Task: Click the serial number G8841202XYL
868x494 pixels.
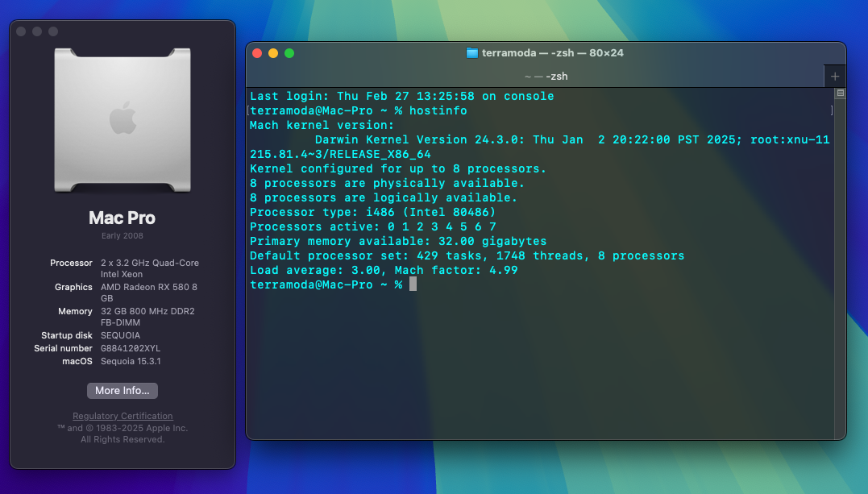Action: (131, 348)
